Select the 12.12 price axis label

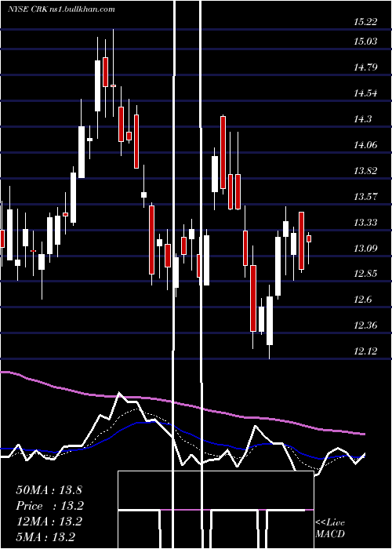pyautogui.click(x=365, y=351)
